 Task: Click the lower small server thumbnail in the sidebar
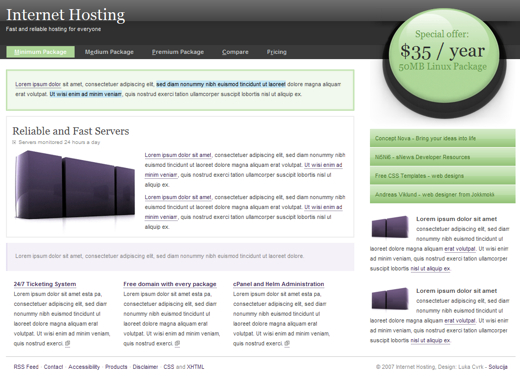click(x=390, y=299)
